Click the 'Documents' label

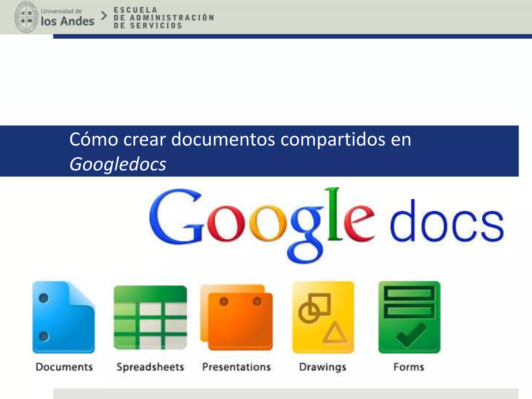pos(64,367)
